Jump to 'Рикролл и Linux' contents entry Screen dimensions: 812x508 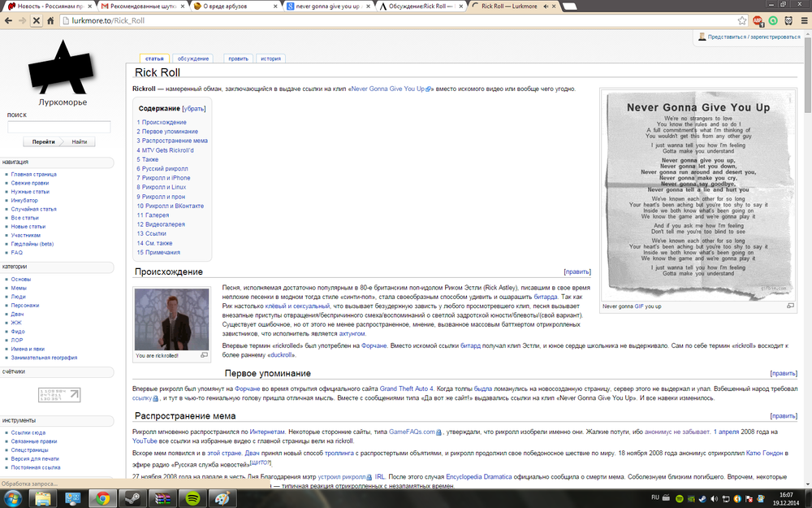(164, 187)
